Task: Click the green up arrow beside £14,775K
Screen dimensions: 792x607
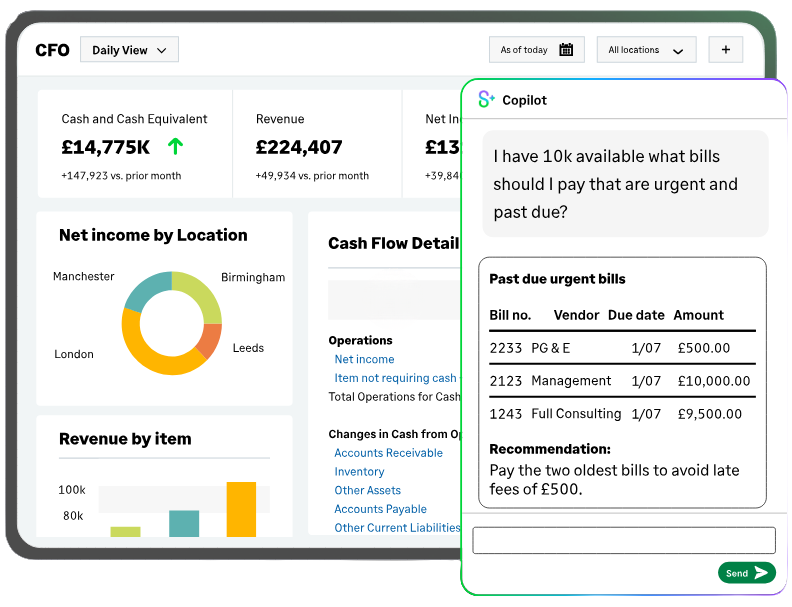Action: [176, 146]
